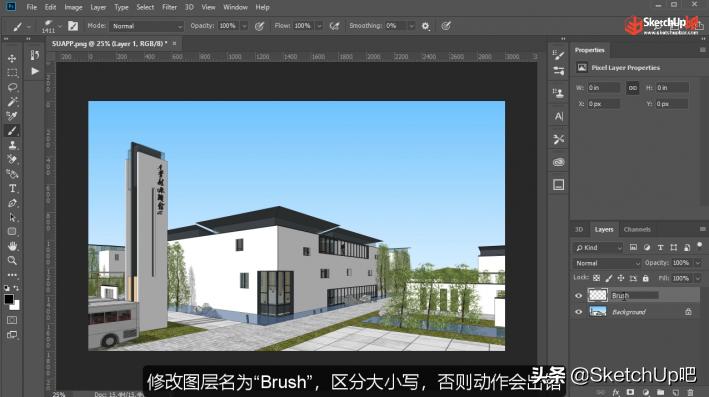The width and height of the screenshot is (709, 397).
Task: Select the Eraser tool
Action: (x=12, y=159)
